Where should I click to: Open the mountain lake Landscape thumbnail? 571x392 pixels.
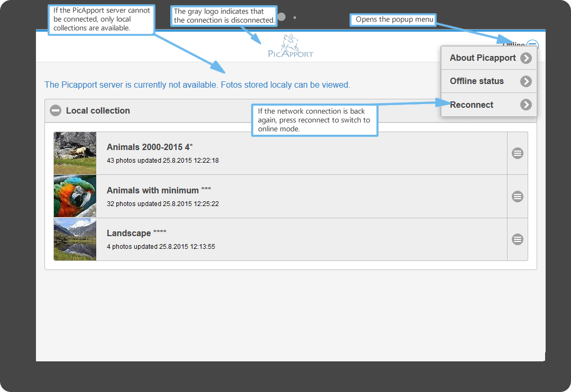pos(75,239)
